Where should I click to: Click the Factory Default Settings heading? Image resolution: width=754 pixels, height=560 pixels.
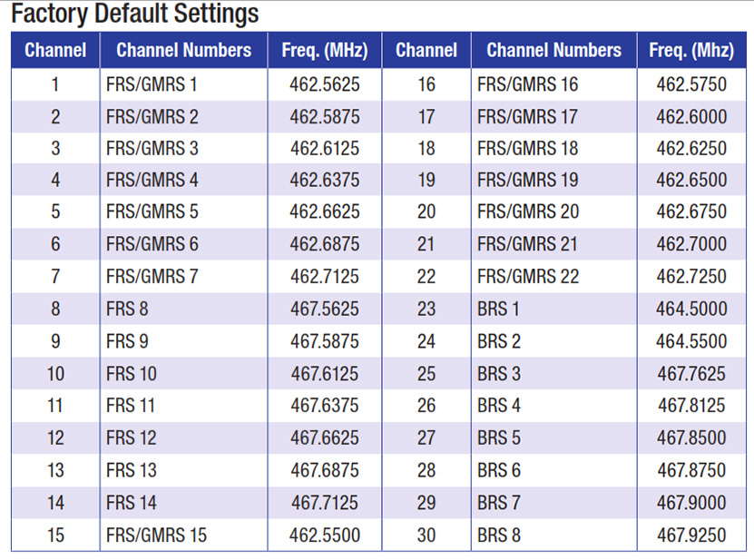pos(135,15)
